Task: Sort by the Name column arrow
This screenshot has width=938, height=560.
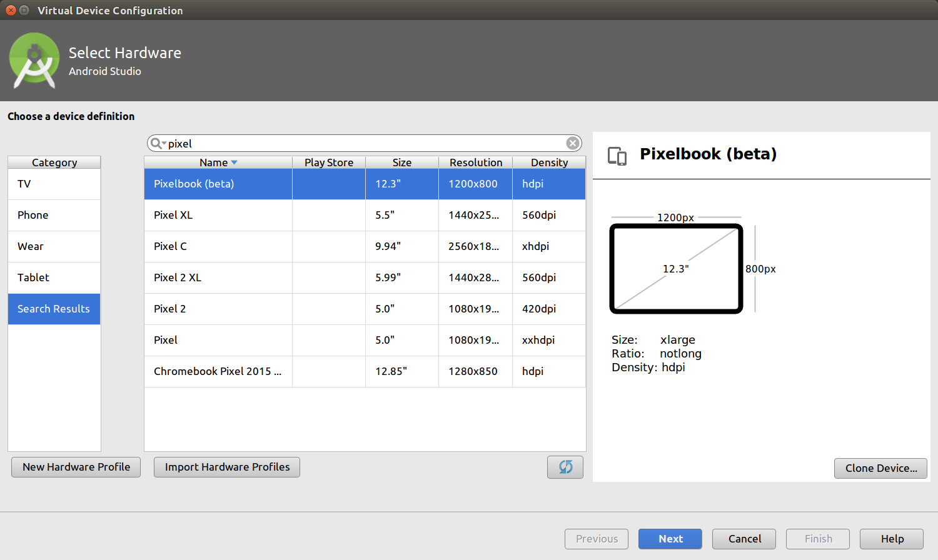Action: [234, 162]
